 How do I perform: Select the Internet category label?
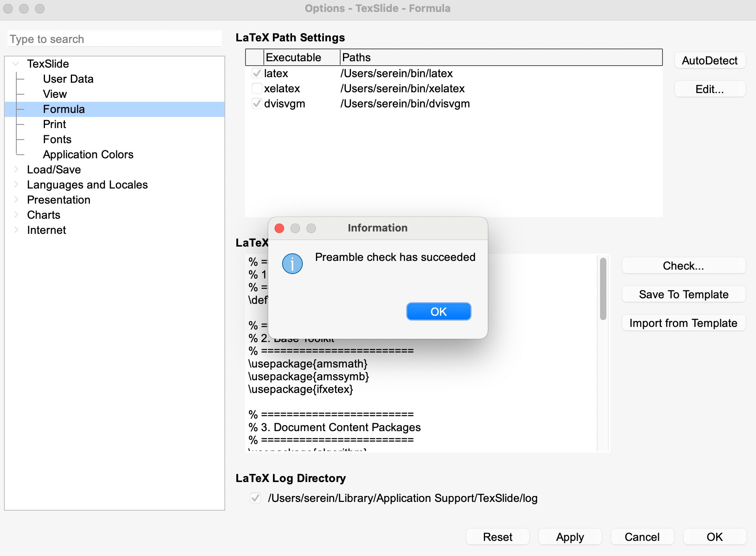click(x=47, y=230)
